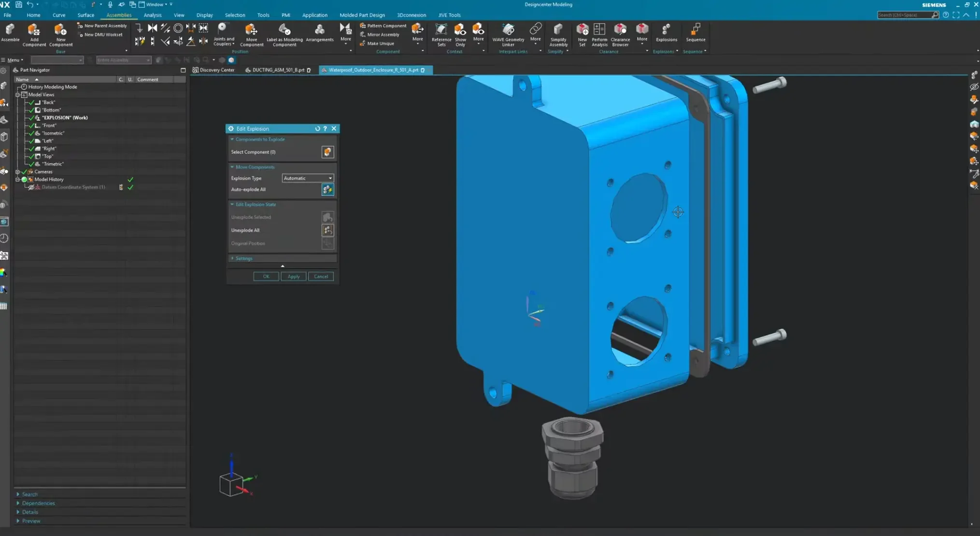The height and width of the screenshot is (536, 980).
Task: Click the Name column header
Action: click(x=65, y=80)
